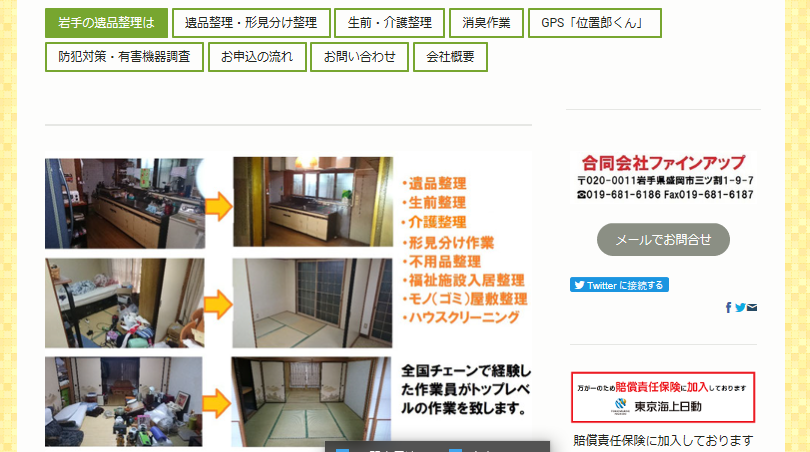
Task: Open the メールでお問合せ contact button
Action: 663,240
